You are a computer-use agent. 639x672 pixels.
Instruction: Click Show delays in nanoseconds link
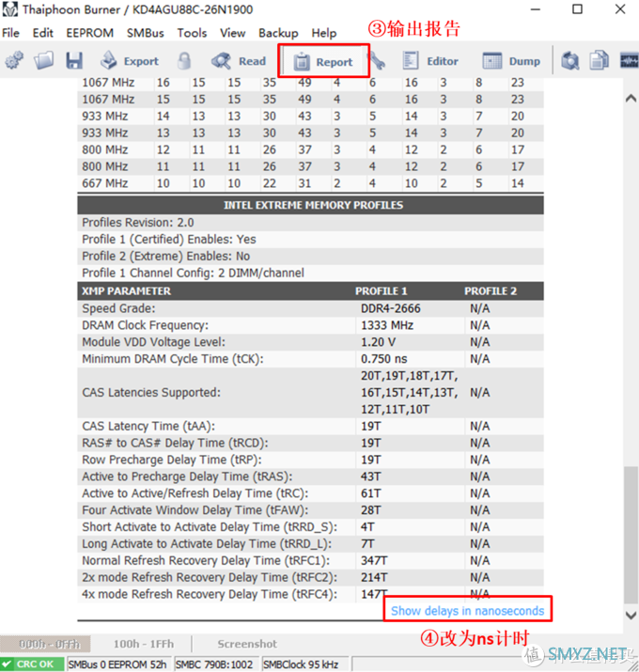[468, 610]
